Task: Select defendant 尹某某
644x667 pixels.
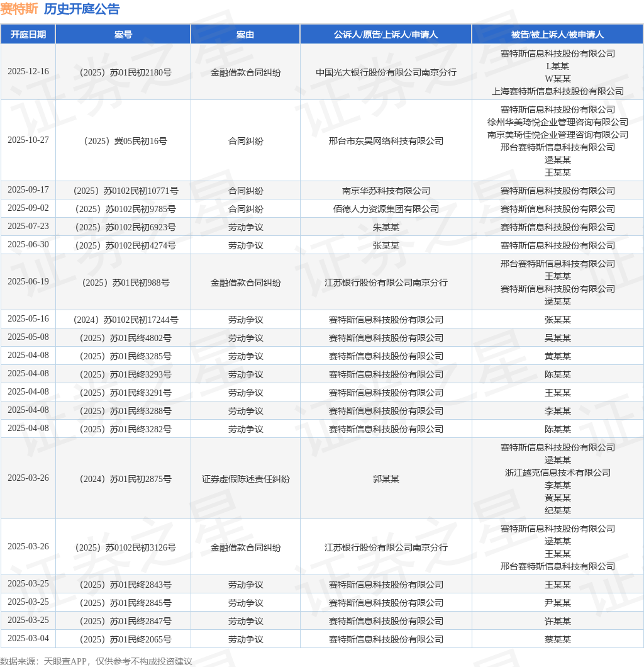Action: (558, 603)
